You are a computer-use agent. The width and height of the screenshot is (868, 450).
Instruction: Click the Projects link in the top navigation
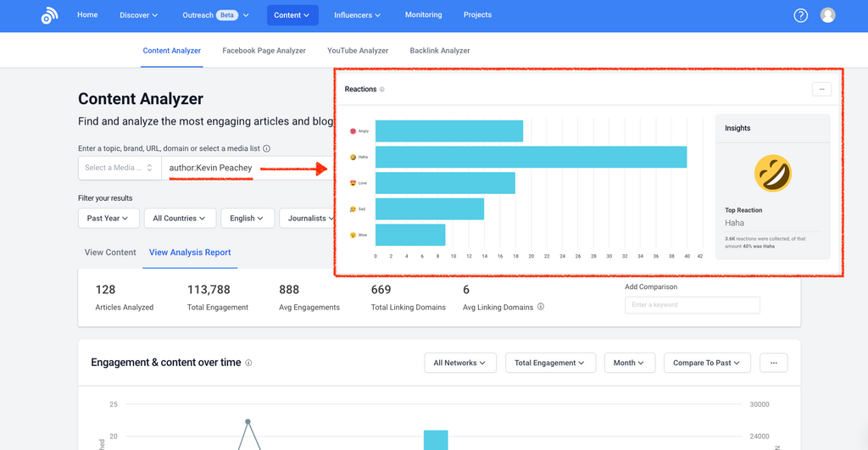pyautogui.click(x=477, y=15)
